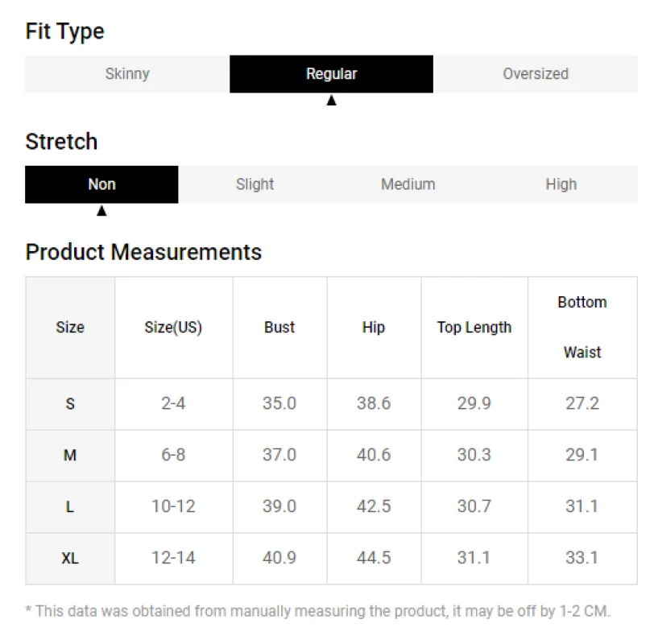This screenshot has height=644, width=658.
Task: Click the Top Length column header
Action: pos(474,328)
